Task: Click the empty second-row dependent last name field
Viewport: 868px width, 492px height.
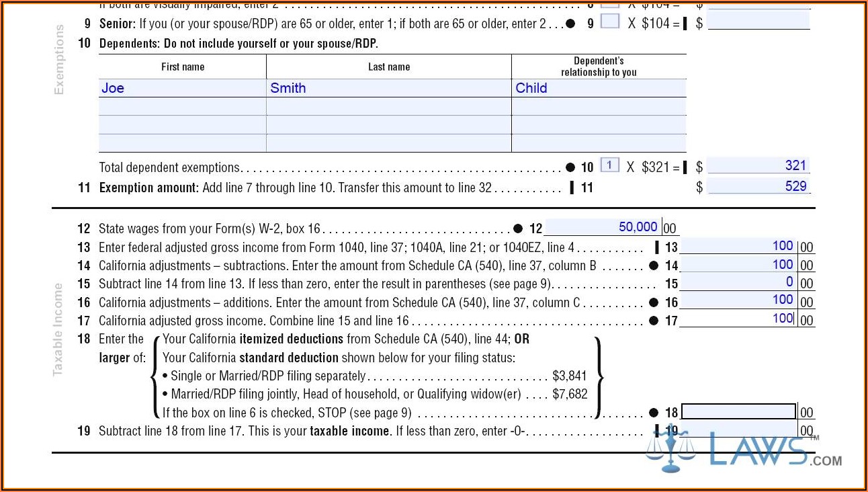Action: click(x=388, y=107)
